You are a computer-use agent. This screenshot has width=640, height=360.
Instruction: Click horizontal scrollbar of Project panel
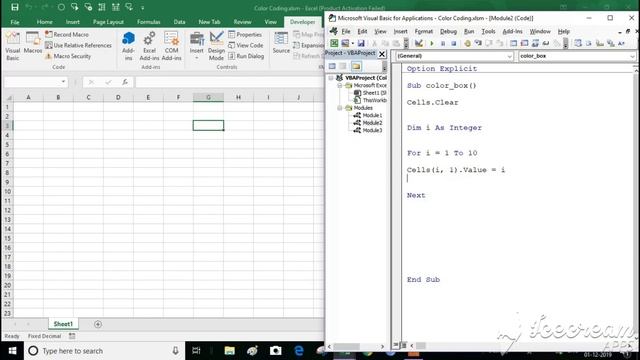point(356,346)
